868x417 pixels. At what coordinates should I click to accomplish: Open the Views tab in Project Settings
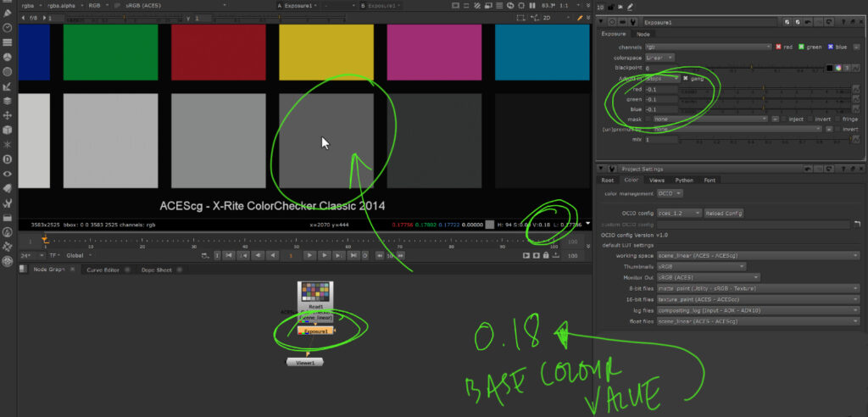657,180
